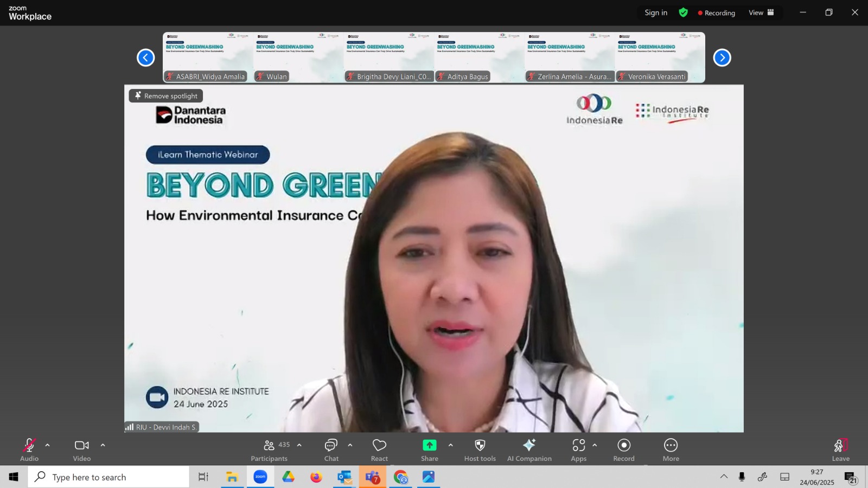Screen dimensions: 868x488
Task: Select the Zerlina Amelia participant thumbnail
Action: pos(570,57)
